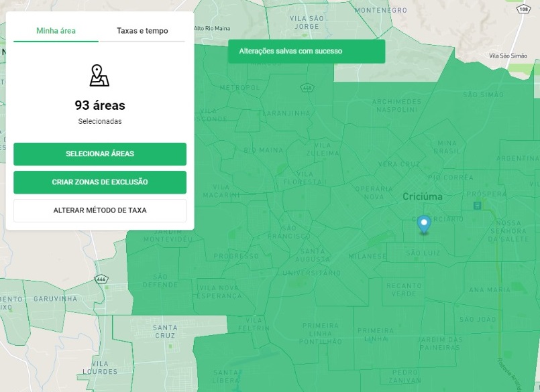540x392 pixels.
Task: Open the Minha área tab
Action: (x=56, y=31)
